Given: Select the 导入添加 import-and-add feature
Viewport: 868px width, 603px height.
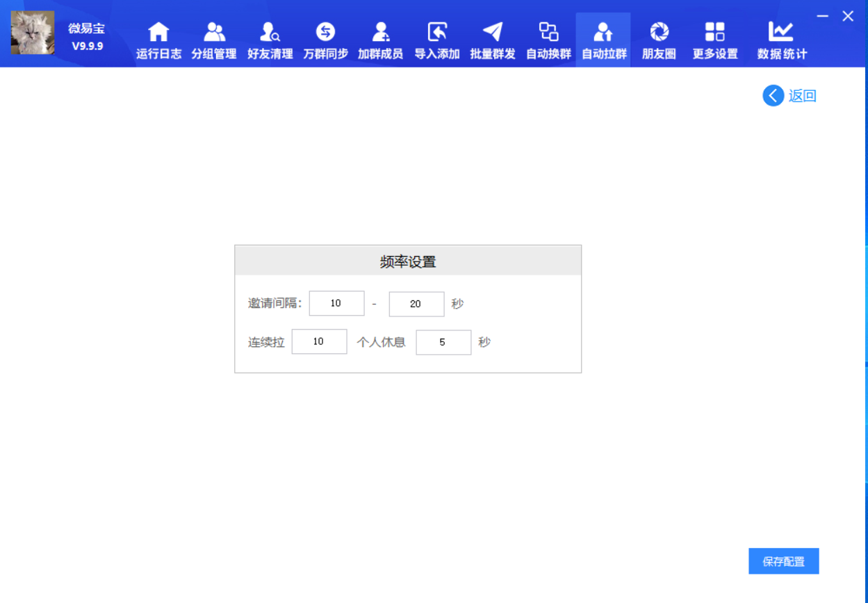Looking at the screenshot, I should pos(436,38).
